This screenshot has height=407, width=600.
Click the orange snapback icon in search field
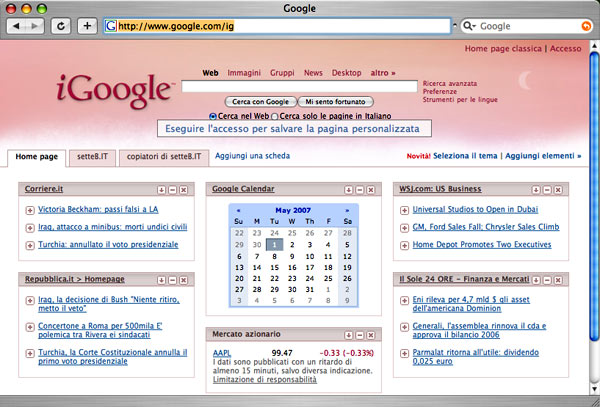(x=586, y=26)
